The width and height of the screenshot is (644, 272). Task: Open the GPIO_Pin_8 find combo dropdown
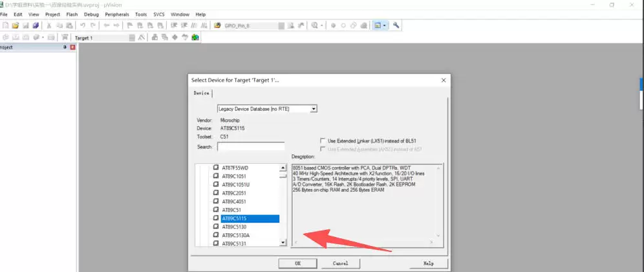click(281, 25)
